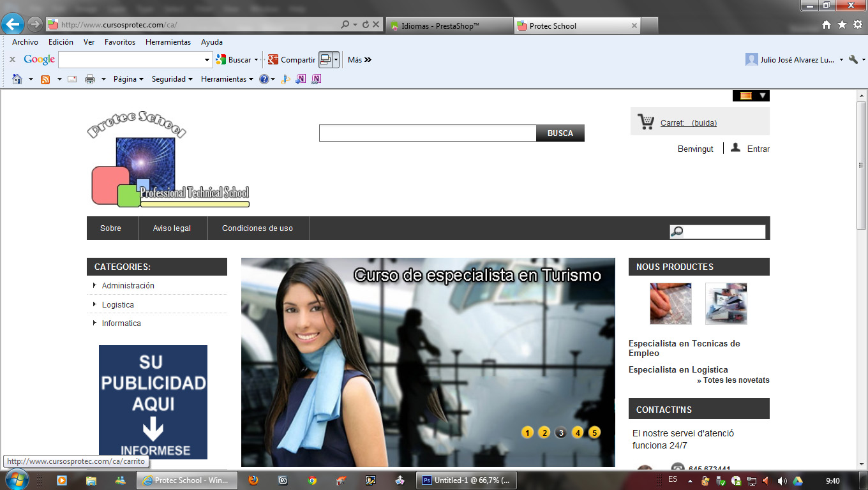
Task: Open the Google search box suggestions dropdown
Action: coord(207,59)
